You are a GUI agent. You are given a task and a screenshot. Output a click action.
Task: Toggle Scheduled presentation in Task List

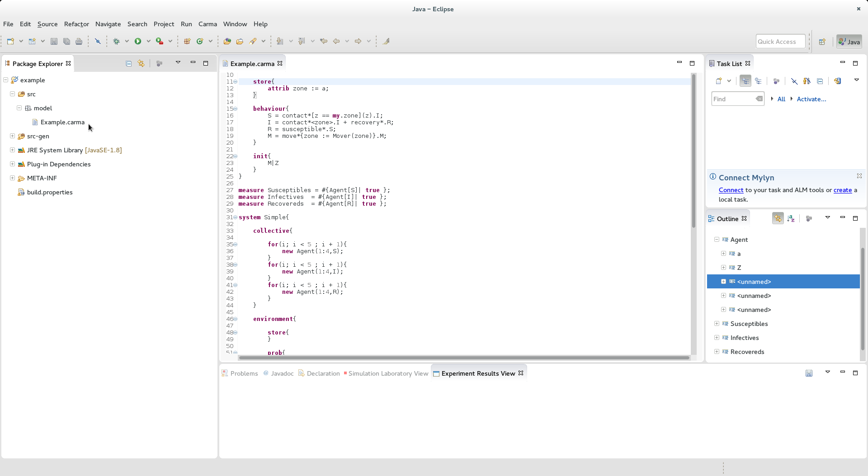759,81
